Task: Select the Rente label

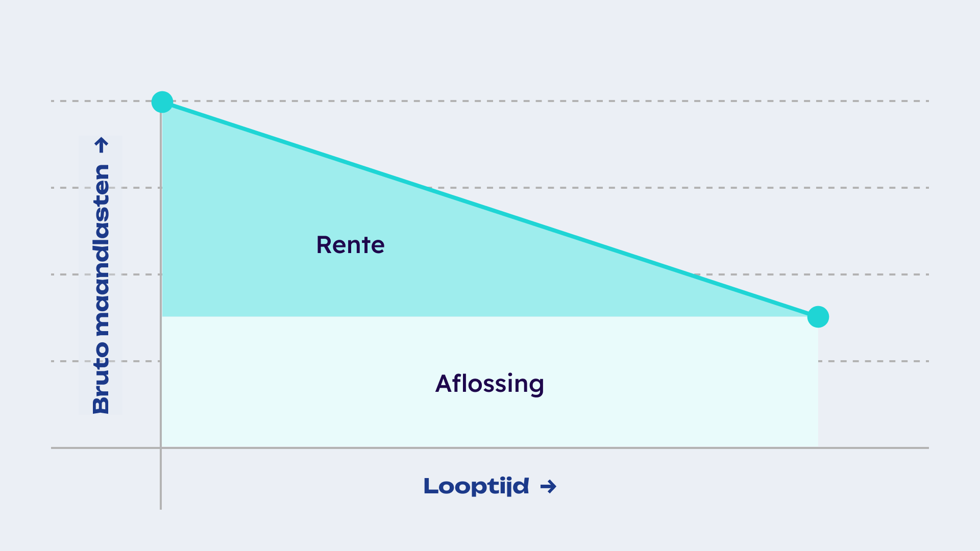Action: click(350, 245)
